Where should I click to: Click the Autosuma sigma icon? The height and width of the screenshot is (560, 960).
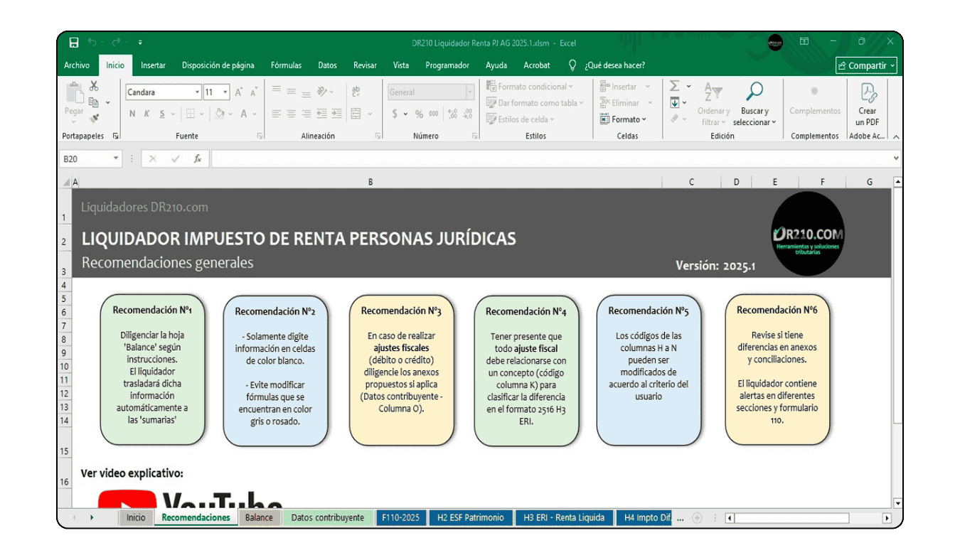pyautogui.click(x=676, y=85)
